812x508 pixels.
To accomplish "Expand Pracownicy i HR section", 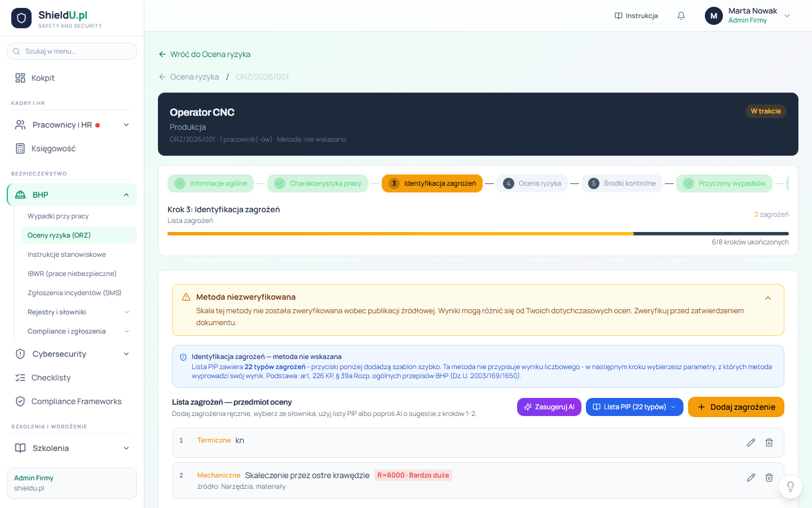I will point(72,125).
